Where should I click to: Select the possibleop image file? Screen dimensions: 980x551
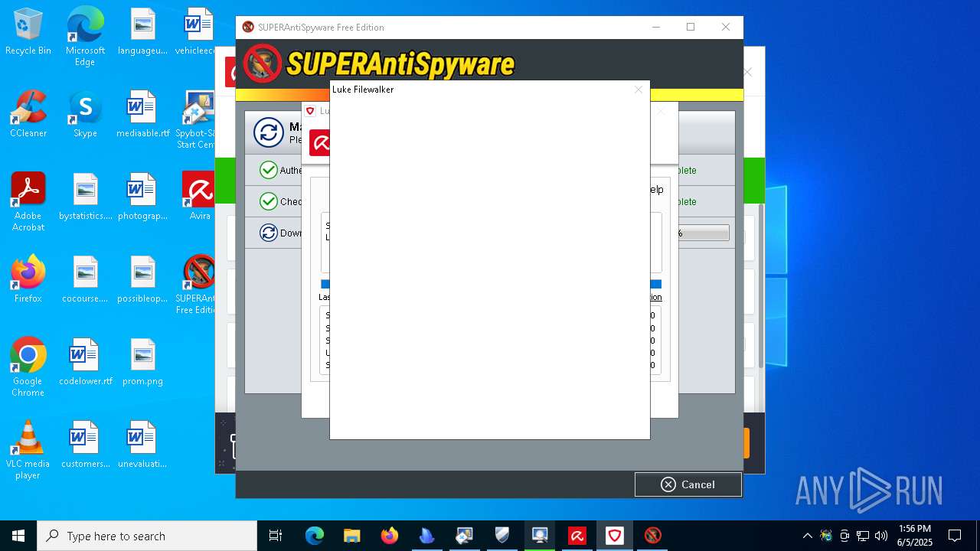click(142, 280)
